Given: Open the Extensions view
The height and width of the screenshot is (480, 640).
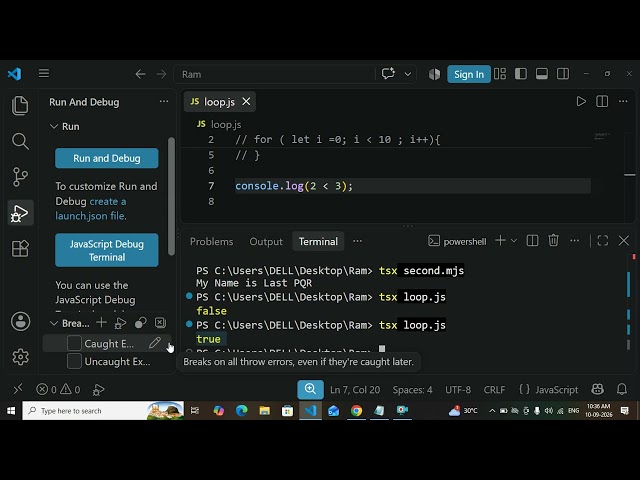Looking at the screenshot, I should (20, 248).
